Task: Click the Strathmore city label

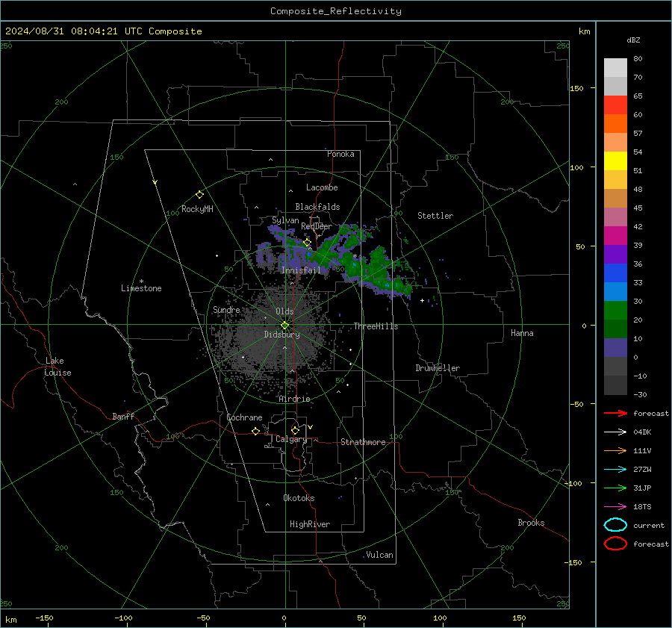Action: [x=363, y=442]
